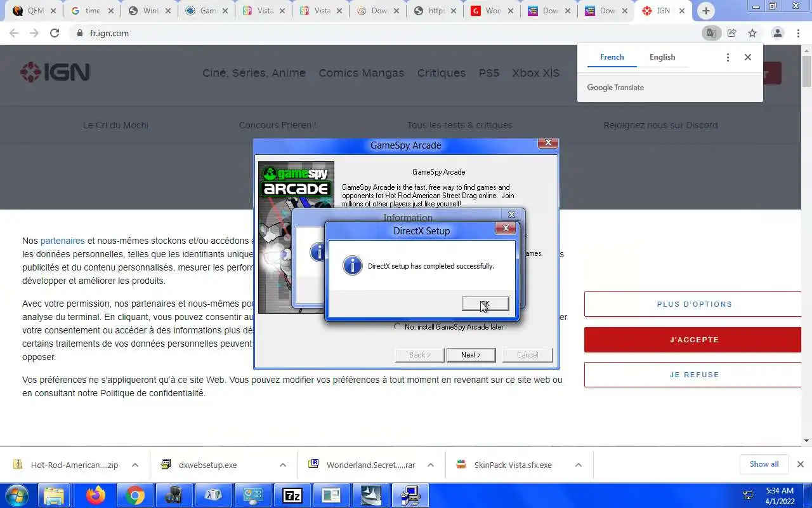Screen dimensions: 812x508
Task: Close the active IGN tab
Action: click(682, 11)
